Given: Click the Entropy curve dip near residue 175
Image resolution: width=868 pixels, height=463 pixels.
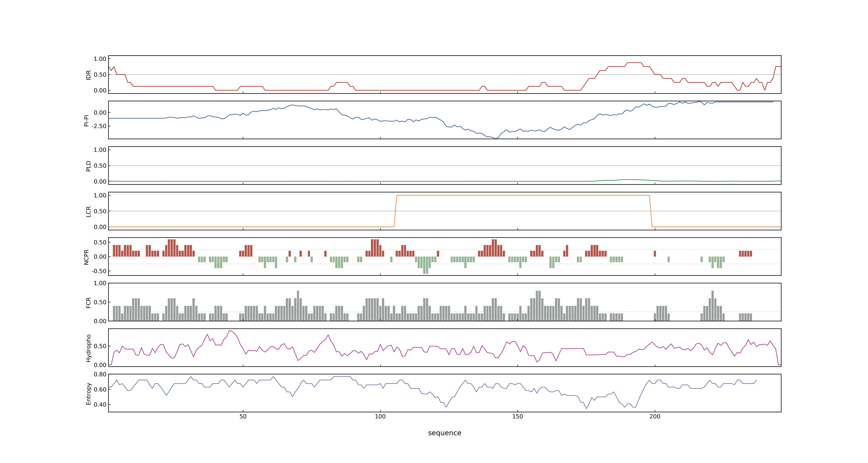Looking at the screenshot, I should coord(586,408).
